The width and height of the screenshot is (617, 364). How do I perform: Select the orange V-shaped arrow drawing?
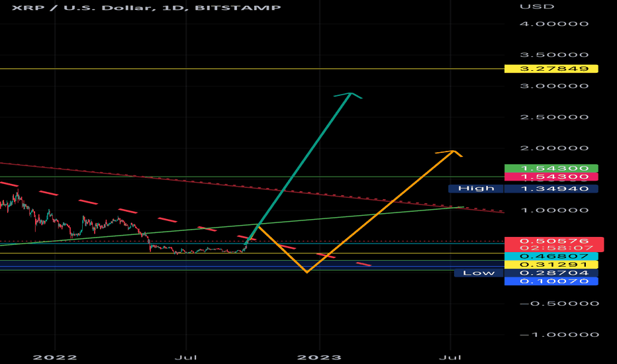coord(378,215)
